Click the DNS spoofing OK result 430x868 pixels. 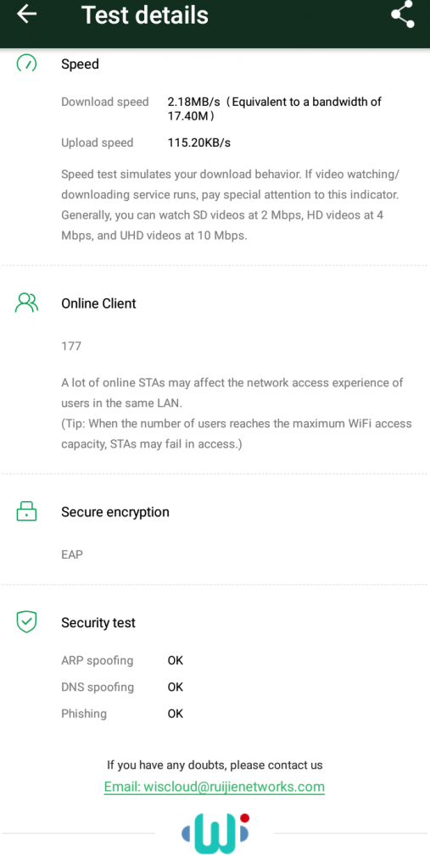(175, 687)
